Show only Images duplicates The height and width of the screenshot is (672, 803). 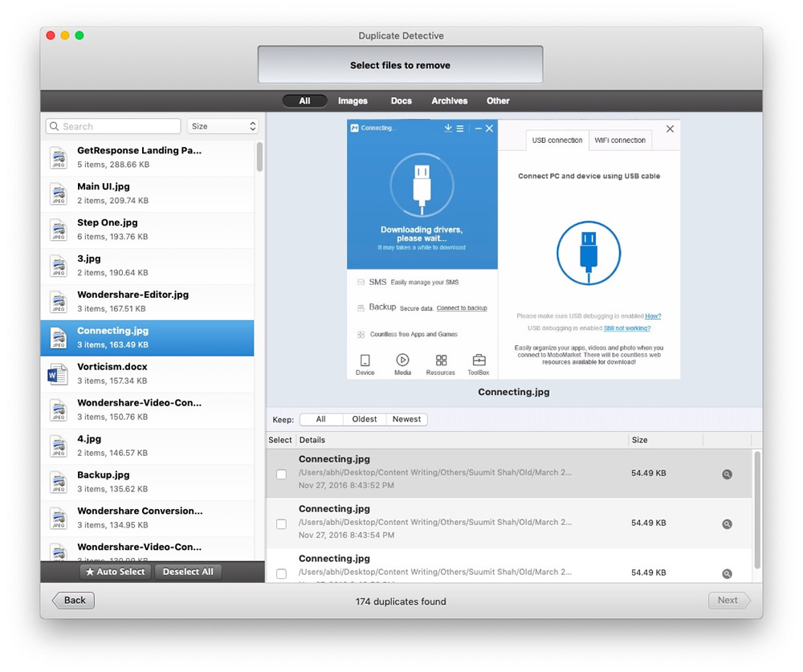click(x=353, y=101)
